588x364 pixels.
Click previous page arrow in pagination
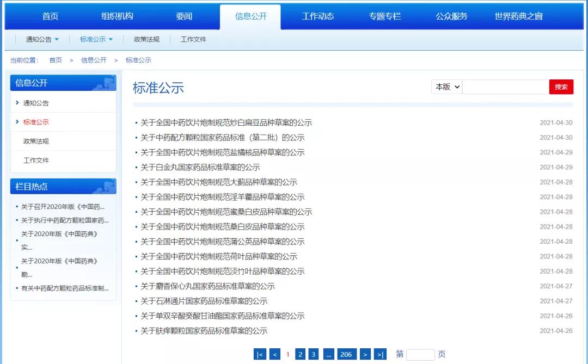[x=275, y=354]
